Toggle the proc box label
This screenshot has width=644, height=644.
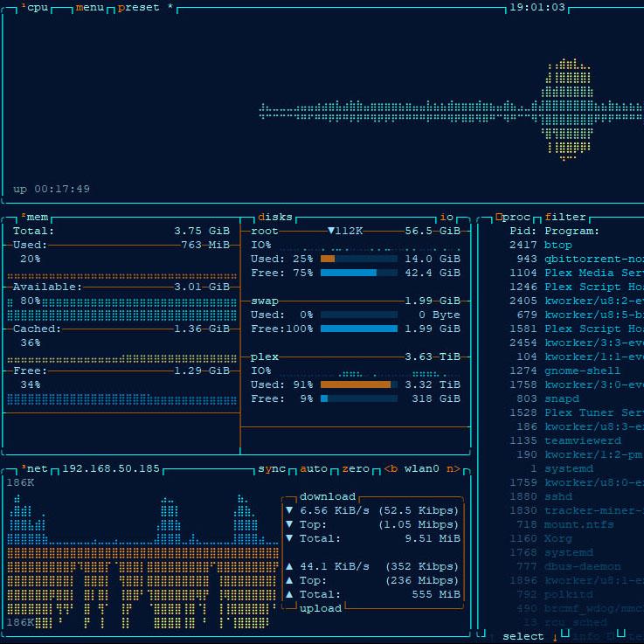[513, 217]
